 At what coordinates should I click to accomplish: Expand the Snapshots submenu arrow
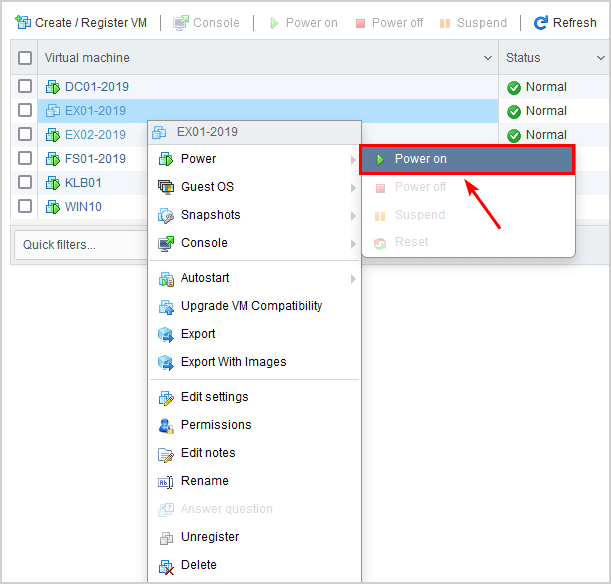[x=353, y=216]
